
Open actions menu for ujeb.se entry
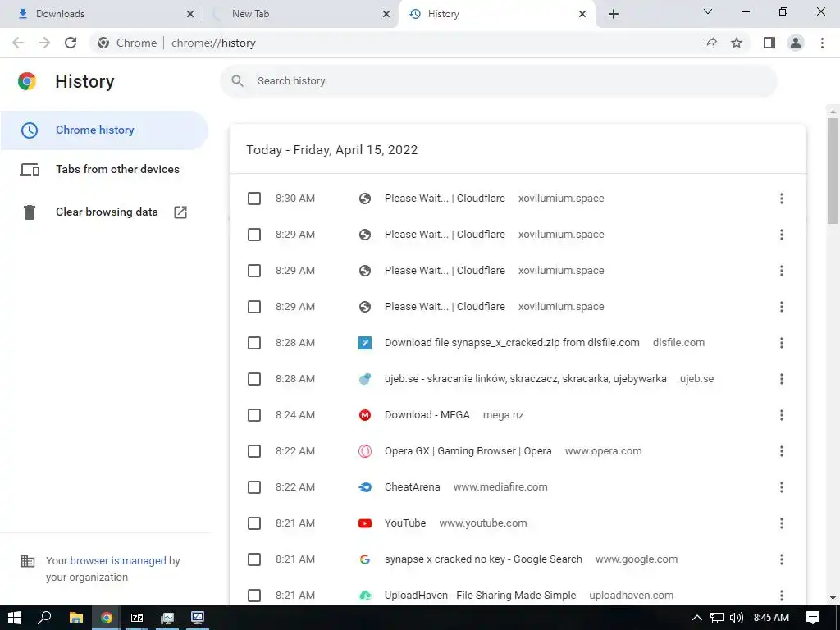click(x=782, y=379)
